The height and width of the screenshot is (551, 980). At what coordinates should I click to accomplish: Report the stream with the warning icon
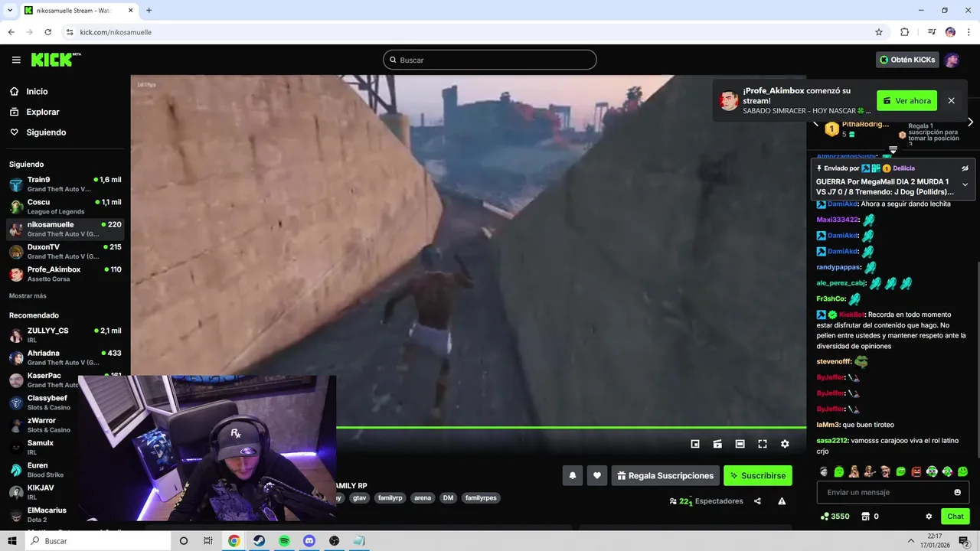pyautogui.click(x=782, y=501)
